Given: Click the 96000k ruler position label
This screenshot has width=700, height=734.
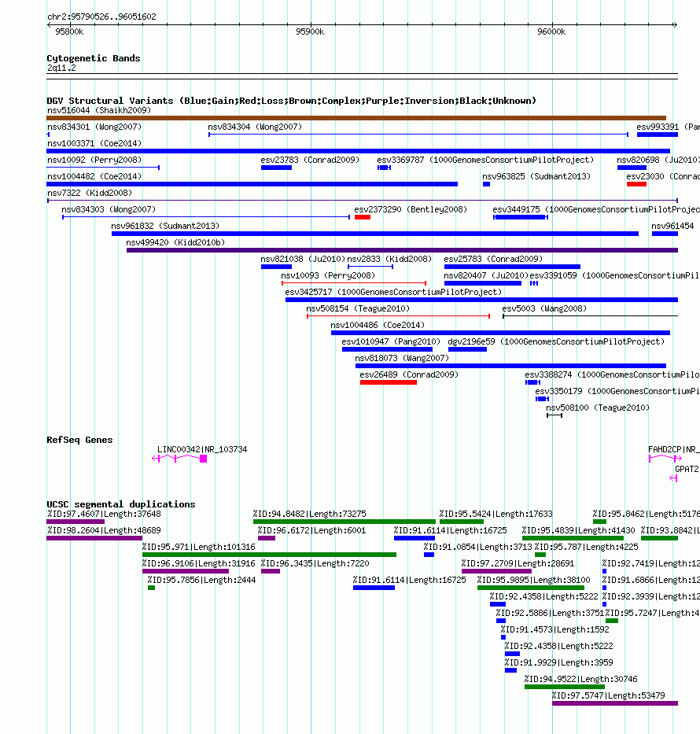Looking at the screenshot, I should (x=551, y=31).
